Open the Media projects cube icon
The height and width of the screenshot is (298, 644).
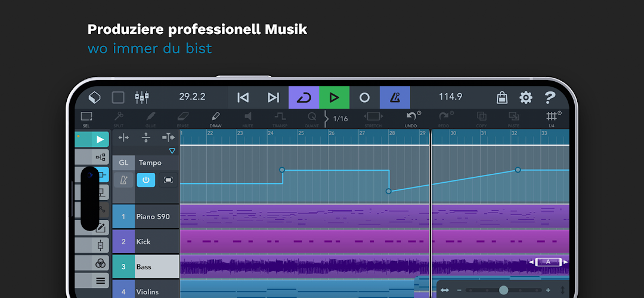click(x=94, y=97)
